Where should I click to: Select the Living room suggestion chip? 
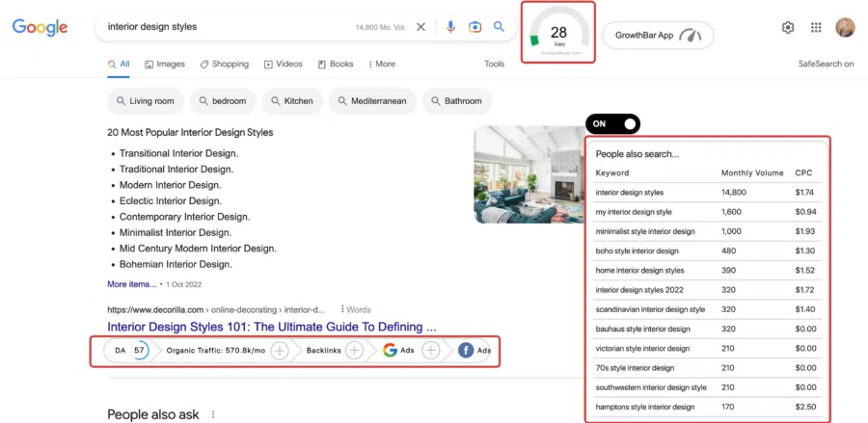tap(145, 101)
